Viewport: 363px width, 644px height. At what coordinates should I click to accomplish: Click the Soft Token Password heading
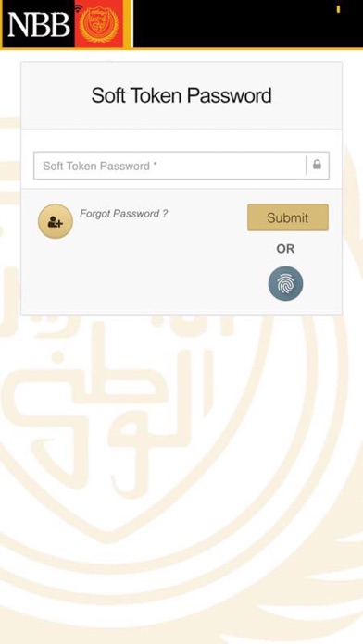[181, 95]
